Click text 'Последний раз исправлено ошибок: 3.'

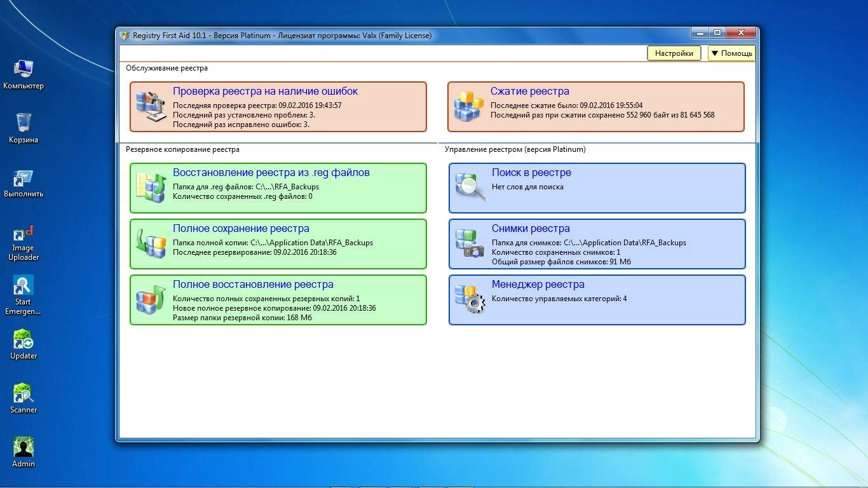(241, 125)
